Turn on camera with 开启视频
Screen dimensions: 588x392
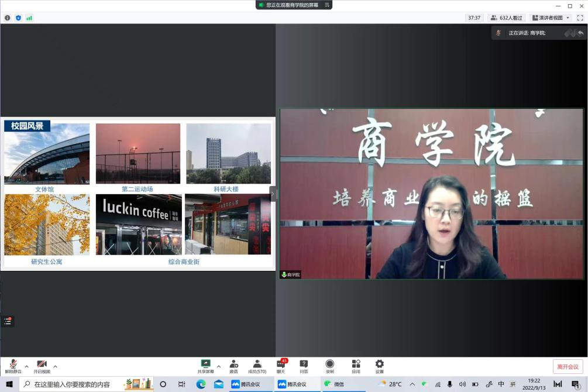(42, 366)
